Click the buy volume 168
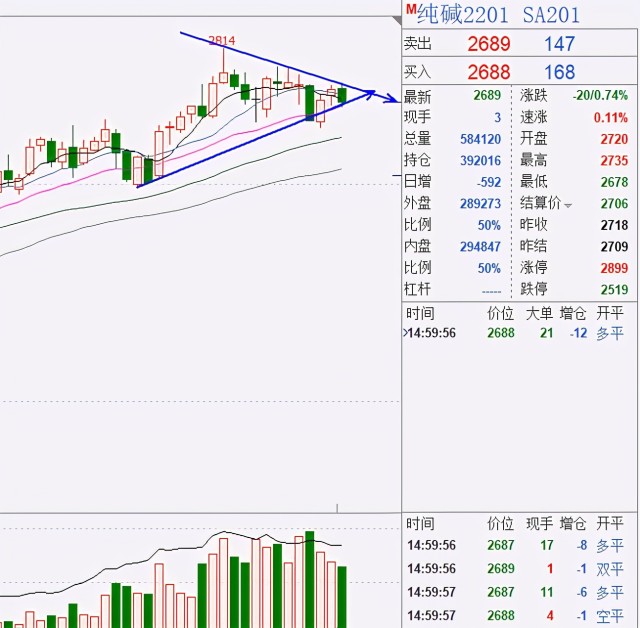 tap(560, 72)
